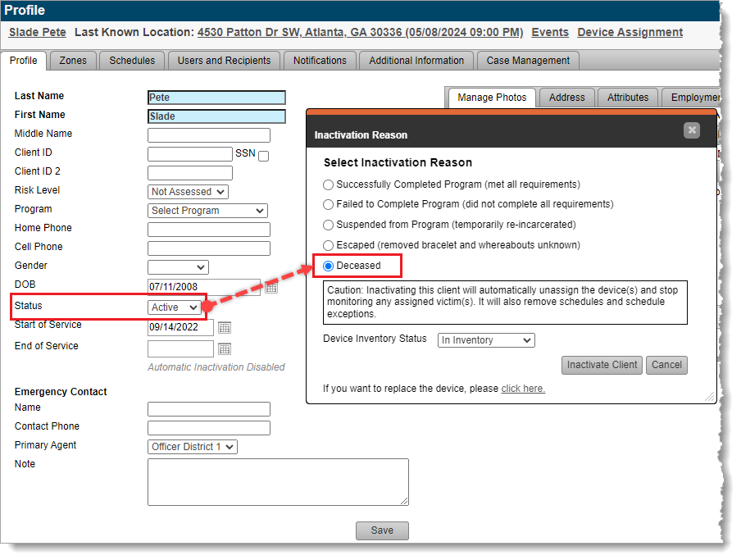The image size is (741, 560).
Task: Open the DOB calendar picker icon
Action: pos(271,288)
